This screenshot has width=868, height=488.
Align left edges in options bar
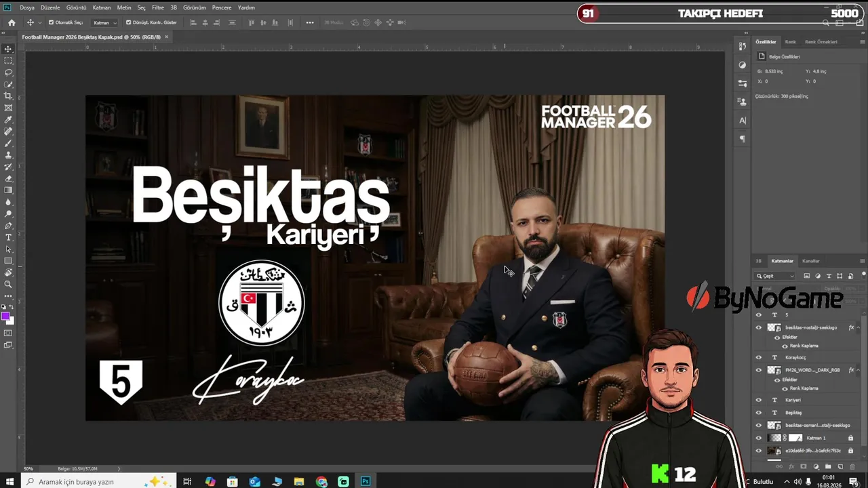click(193, 22)
